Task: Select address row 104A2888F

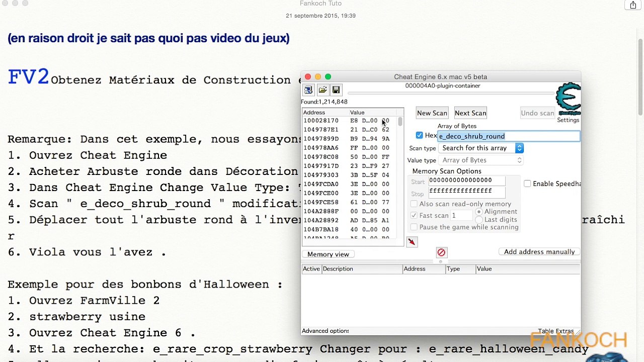Action: coord(350,211)
